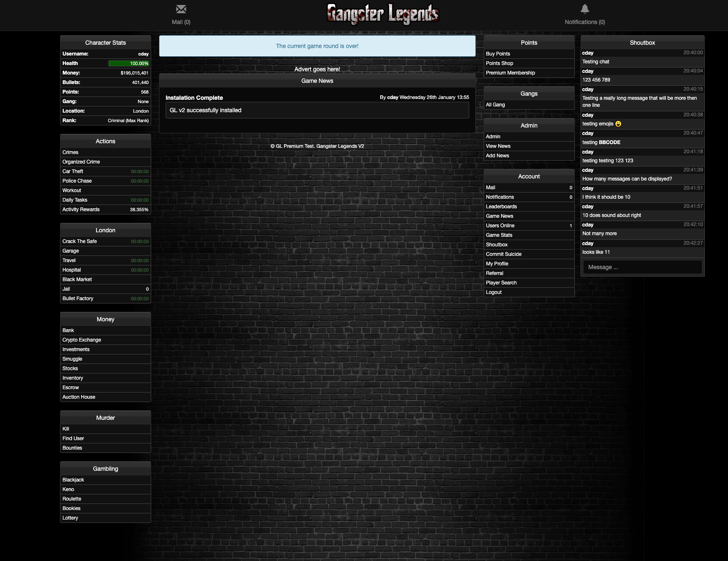Go to the Black Market
This screenshot has height=561, width=728.
[x=77, y=279]
